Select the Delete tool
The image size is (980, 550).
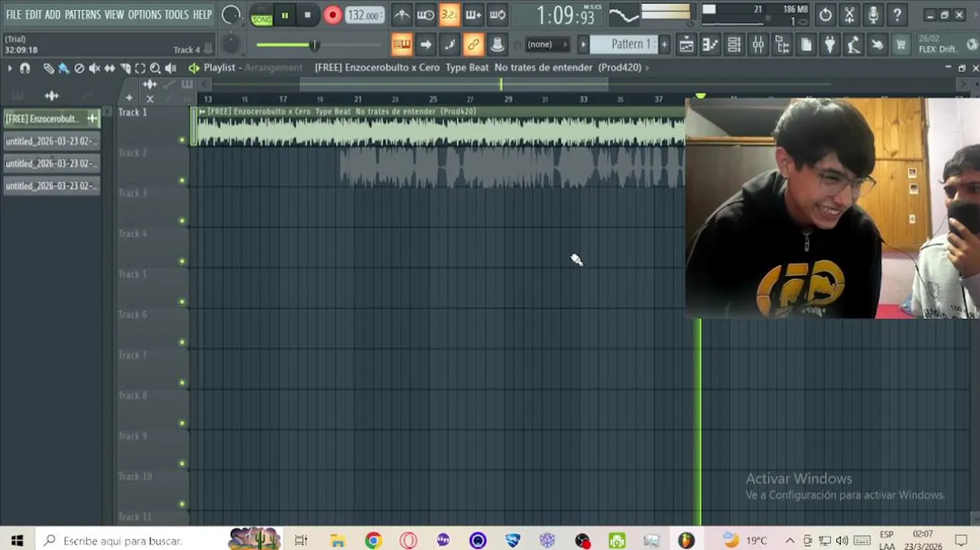point(79,68)
